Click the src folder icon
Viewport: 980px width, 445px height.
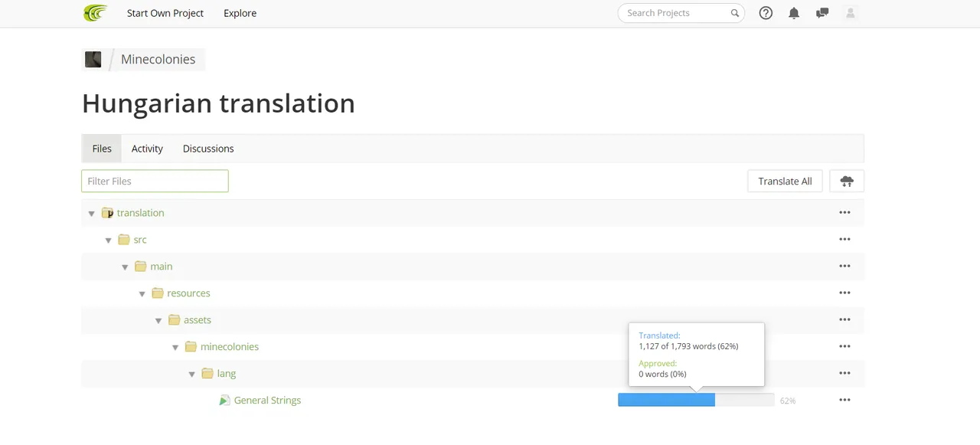point(124,240)
